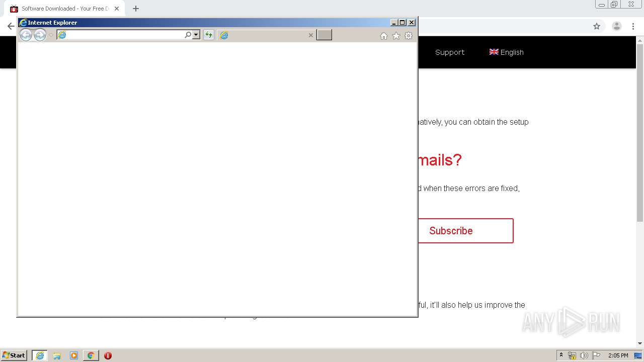Screen dimensions: 644x362
Task: Show hidden system tray icons
Action: pyautogui.click(x=561, y=355)
